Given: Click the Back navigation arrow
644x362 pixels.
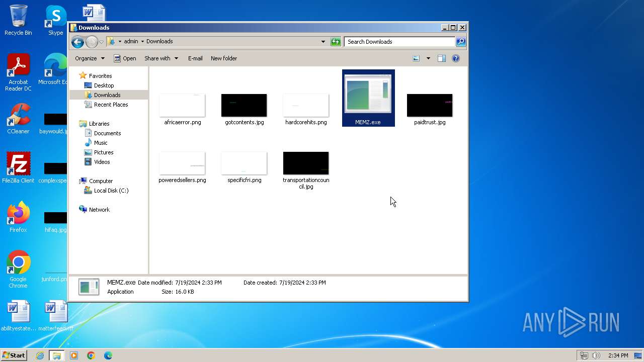Looking at the screenshot, I should 77,42.
